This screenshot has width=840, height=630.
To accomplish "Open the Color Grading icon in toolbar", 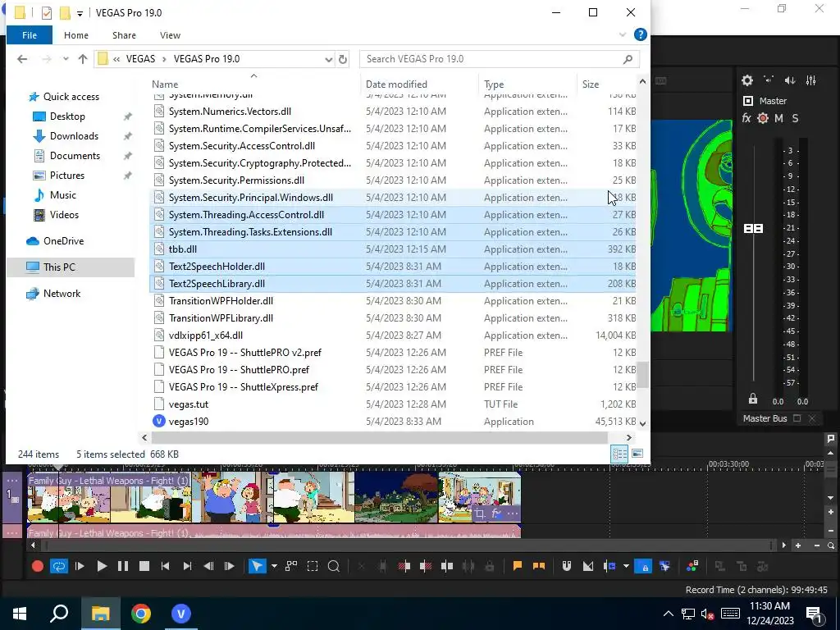I will [x=692, y=566].
